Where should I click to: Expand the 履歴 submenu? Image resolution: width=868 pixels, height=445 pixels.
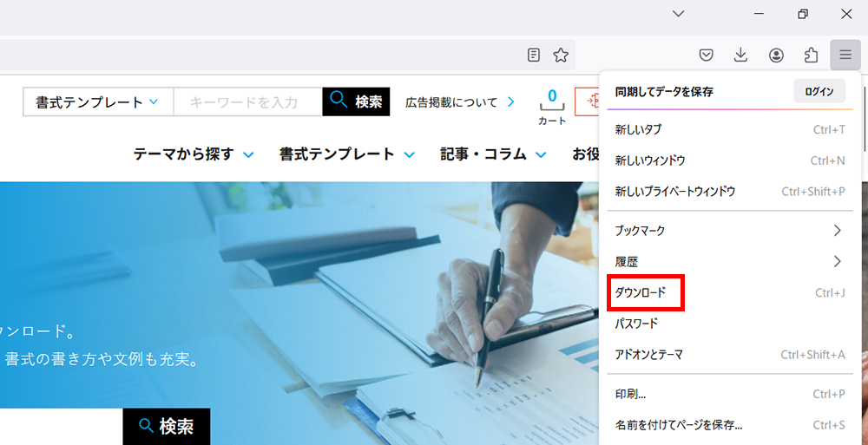[730, 261]
